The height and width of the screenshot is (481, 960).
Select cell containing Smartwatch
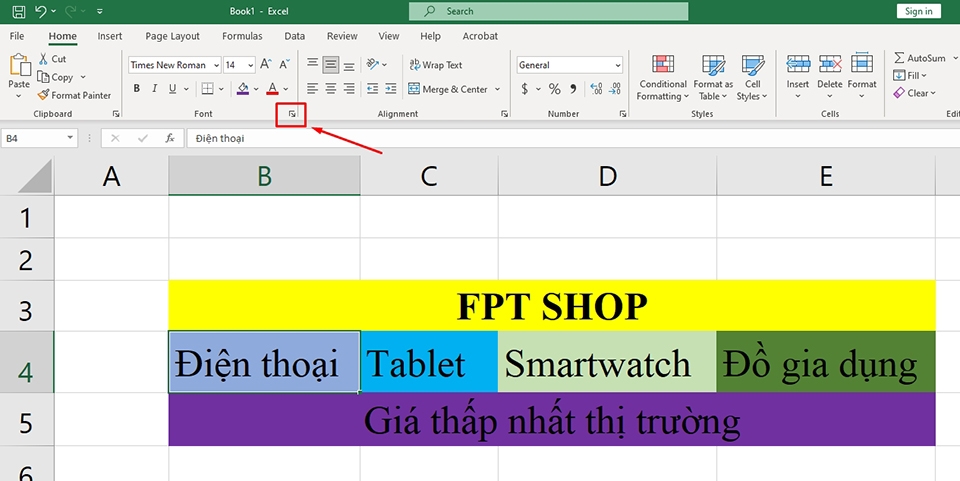(x=607, y=362)
